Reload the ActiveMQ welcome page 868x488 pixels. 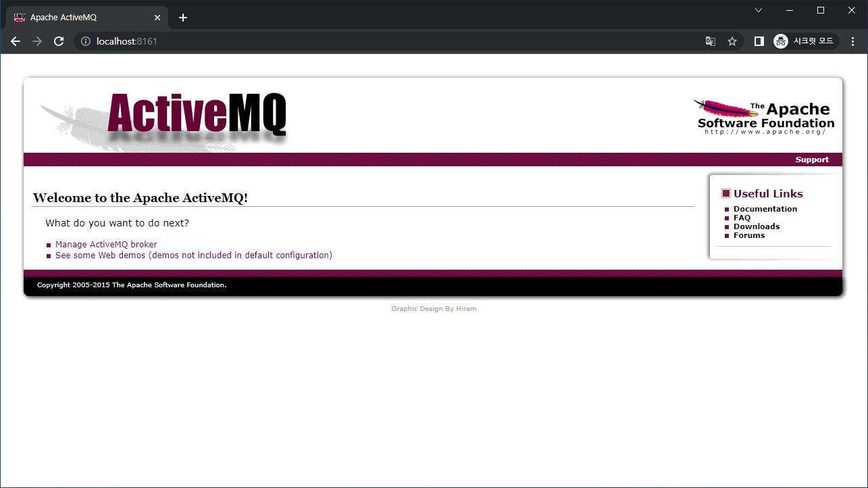tap(58, 41)
